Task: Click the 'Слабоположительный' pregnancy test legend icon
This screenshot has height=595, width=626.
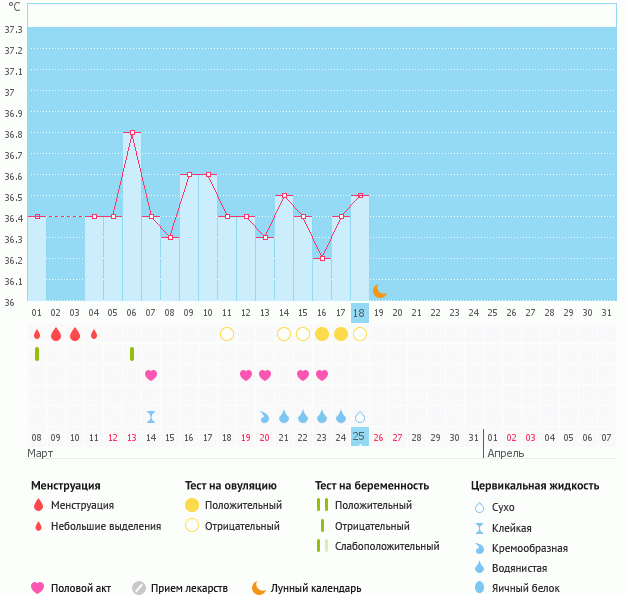Action: click(x=322, y=546)
